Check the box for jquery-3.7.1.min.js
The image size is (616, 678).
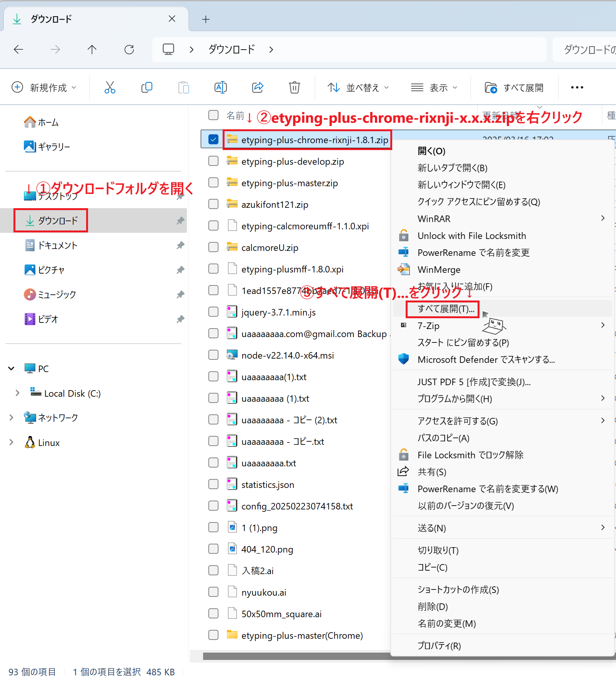coord(213,312)
